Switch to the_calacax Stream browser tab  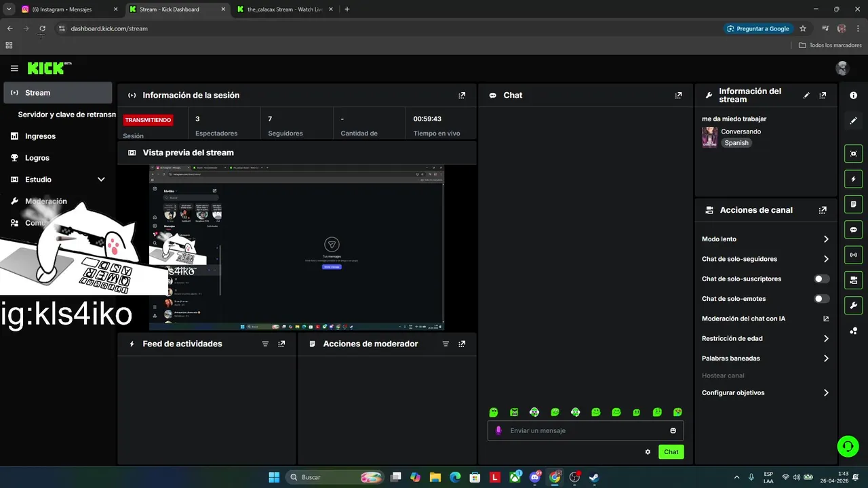click(285, 9)
